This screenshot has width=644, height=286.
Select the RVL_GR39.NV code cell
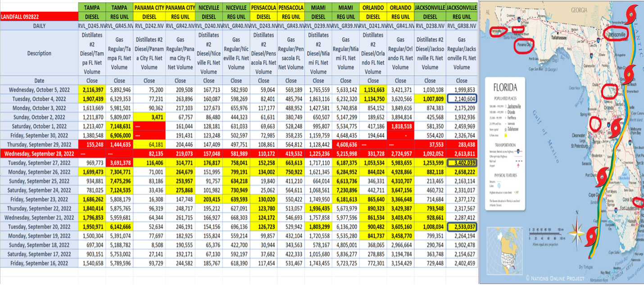pos(346,26)
